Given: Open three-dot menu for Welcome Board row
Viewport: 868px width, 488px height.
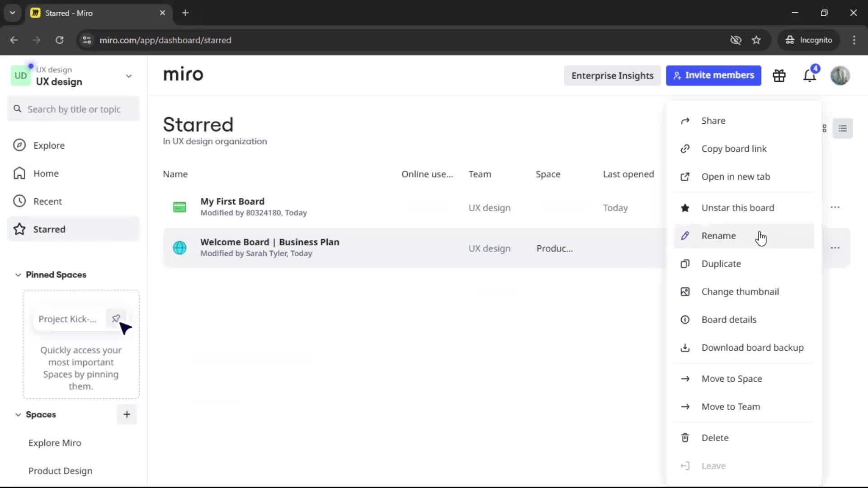Looking at the screenshot, I should [x=835, y=248].
